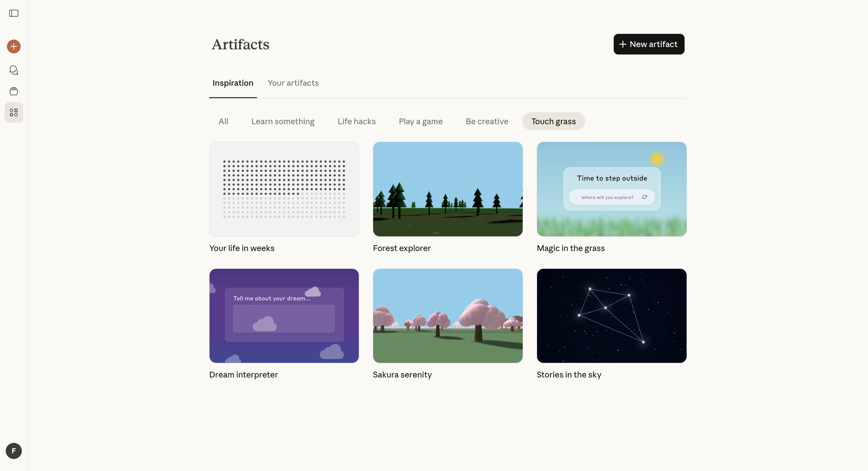Start a new chat with the plus icon

tap(13, 46)
